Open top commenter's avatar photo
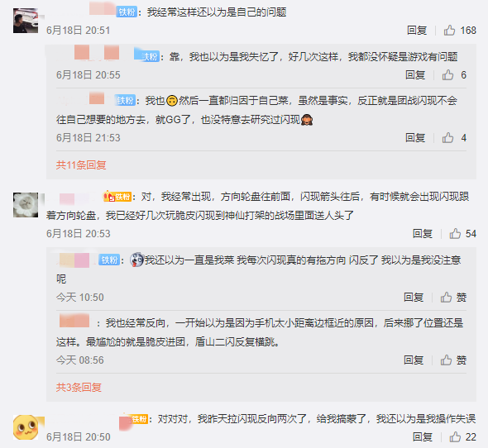 click(x=26, y=21)
